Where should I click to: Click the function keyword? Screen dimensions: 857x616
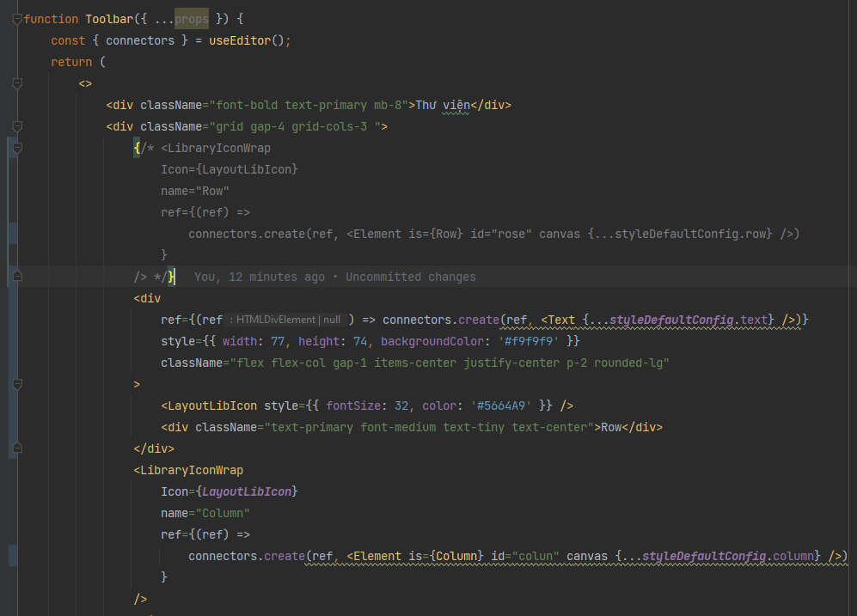click(52, 19)
